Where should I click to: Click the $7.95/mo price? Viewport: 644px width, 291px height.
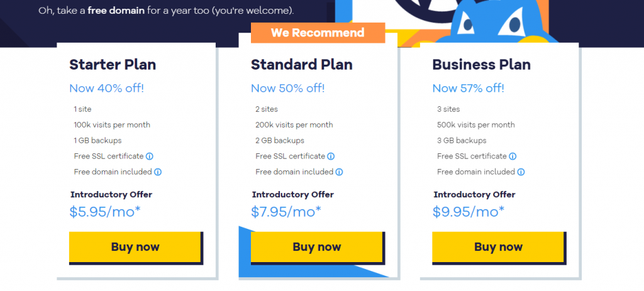[286, 212]
